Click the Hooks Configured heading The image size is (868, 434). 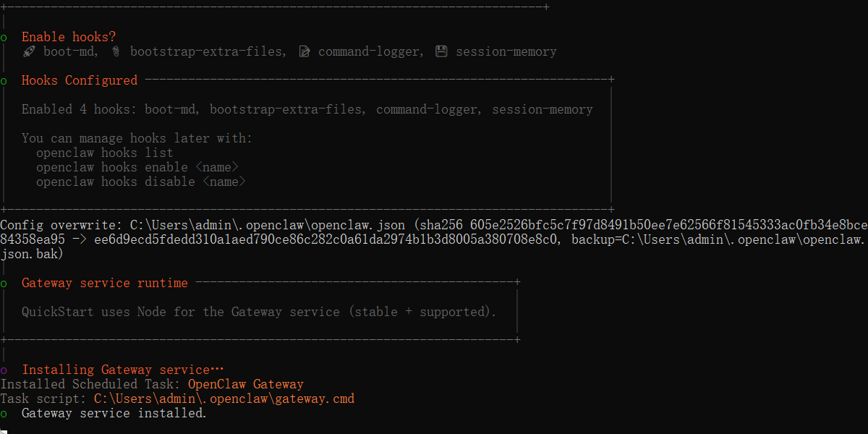(80, 80)
